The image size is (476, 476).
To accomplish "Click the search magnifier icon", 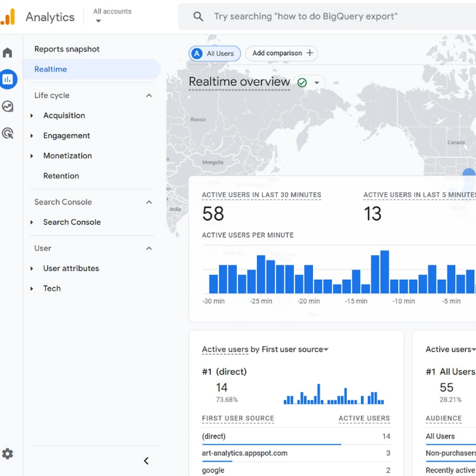I will 198,17.
